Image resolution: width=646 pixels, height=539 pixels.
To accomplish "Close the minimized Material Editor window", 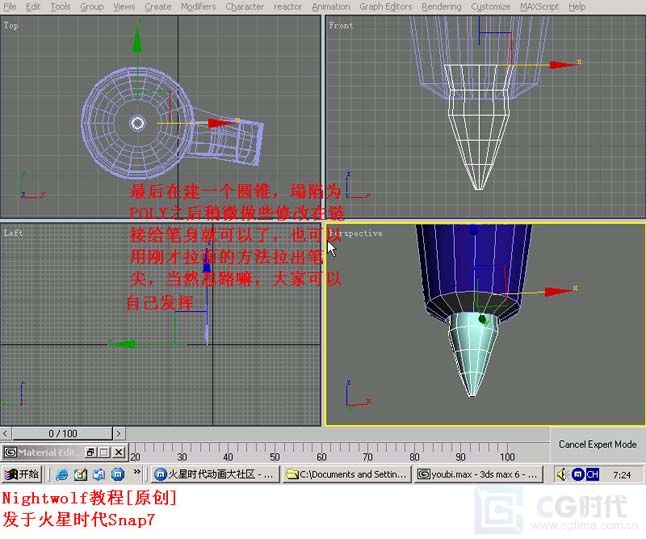I will click(x=119, y=452).
